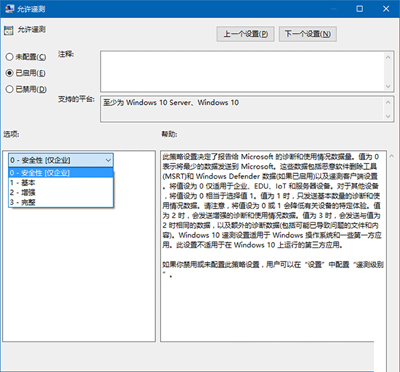
Task: Click 下一个设置(N) button
Action: tap(308, 34)
